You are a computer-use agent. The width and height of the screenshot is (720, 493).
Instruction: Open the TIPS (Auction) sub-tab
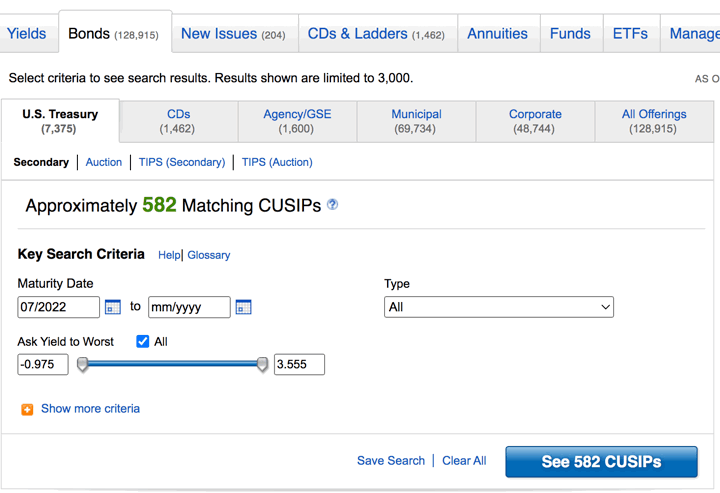point(277,162)
